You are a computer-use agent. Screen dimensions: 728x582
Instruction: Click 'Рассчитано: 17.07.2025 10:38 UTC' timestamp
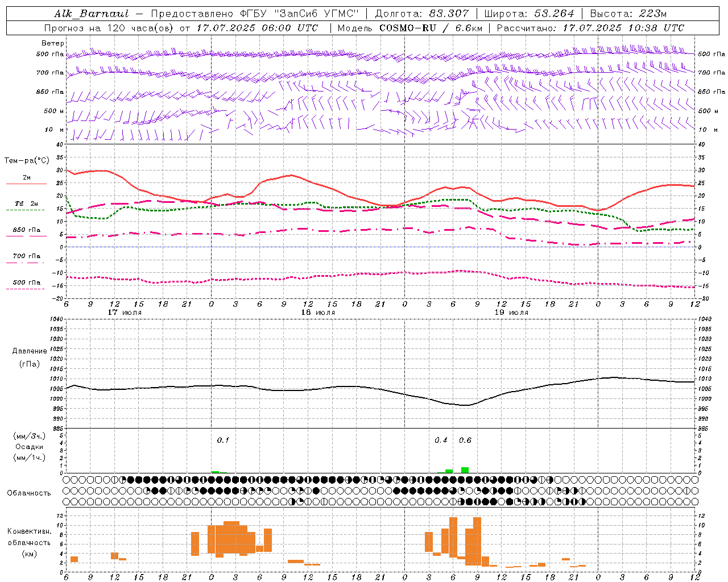click(x=590, y=28)
